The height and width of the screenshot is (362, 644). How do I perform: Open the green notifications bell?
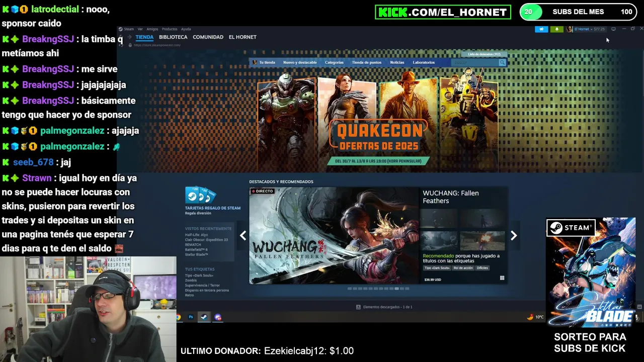point(556,29)
